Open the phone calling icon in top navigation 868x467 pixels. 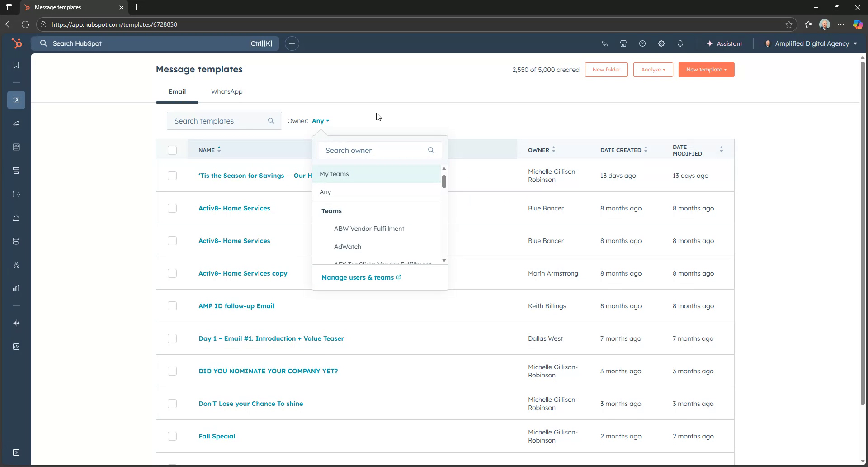[604, 43]
